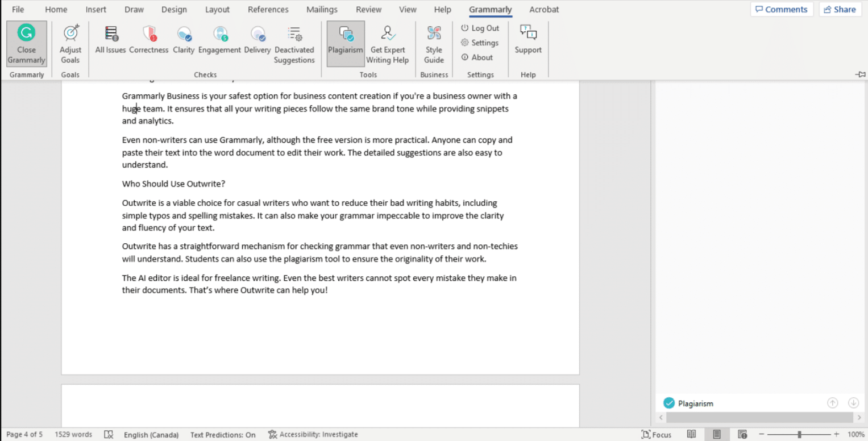Open Deactivated Suggestions
Screen dimensions: 868x441
pyautogui.click(x=294, y=44)
